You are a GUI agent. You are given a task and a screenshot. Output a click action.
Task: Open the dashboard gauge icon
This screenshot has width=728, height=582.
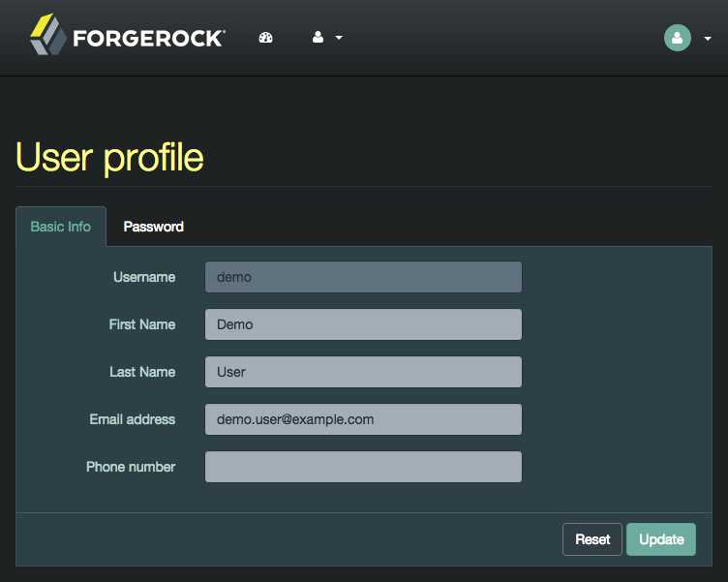(265, 38)
